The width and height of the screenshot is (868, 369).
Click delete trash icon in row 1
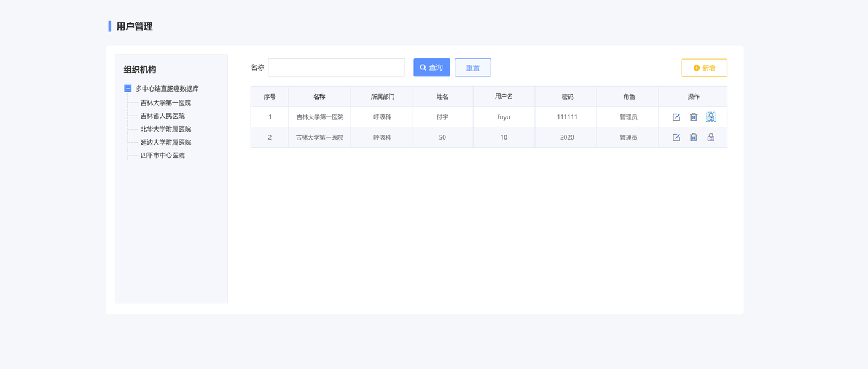pos(694,117)
